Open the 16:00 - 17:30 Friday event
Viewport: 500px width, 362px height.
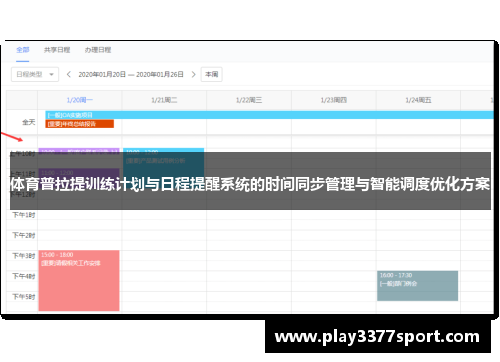click(417, 286)
